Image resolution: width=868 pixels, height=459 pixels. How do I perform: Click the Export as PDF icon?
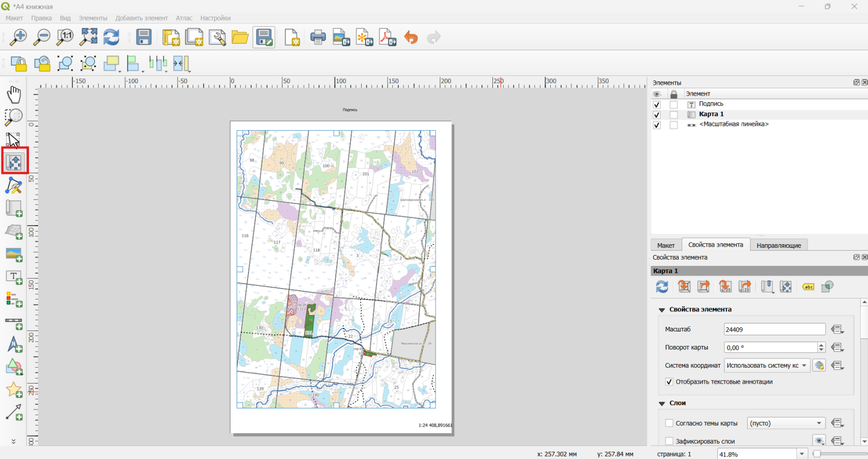tap(388, 37)
